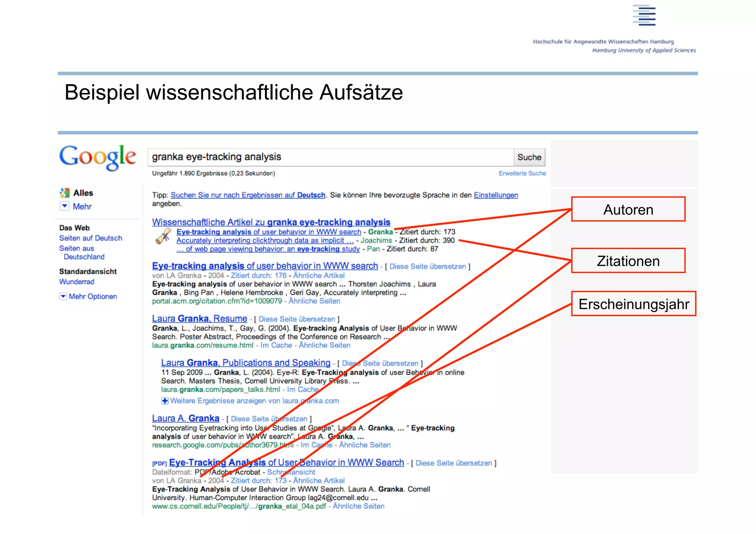Viewport: 756px width, 534px height.
Task: Open 'Wissenschaftliche Artikel zu granka eye-tracking analysis'
Action: point(271,222)
